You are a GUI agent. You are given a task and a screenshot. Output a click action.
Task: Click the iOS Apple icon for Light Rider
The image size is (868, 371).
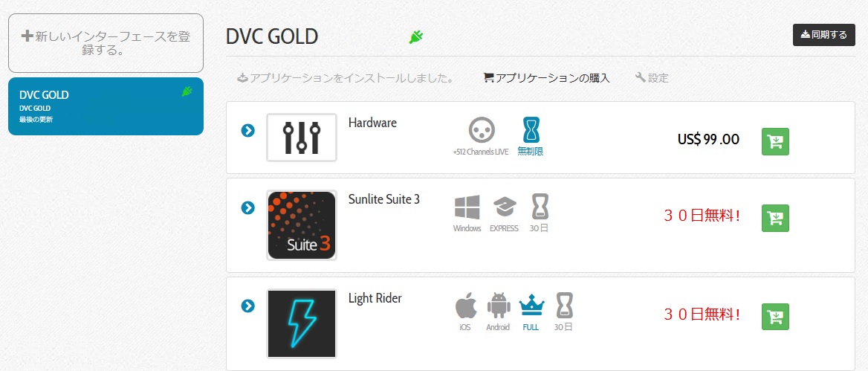coord(465,306)
